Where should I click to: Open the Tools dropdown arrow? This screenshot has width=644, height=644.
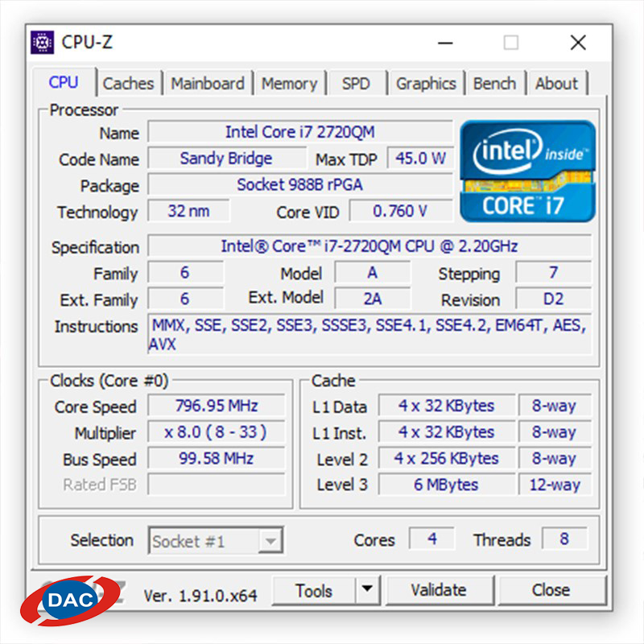tap(368, 589)
